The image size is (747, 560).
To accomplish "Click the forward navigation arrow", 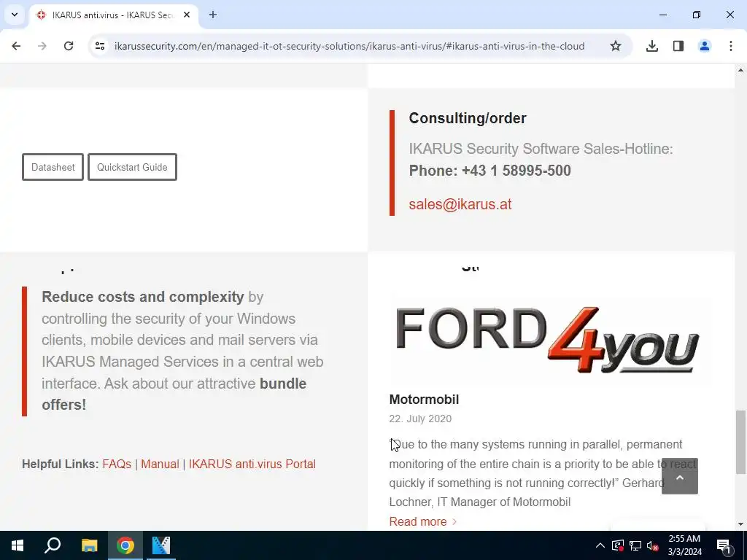I will tap(42, 46).
